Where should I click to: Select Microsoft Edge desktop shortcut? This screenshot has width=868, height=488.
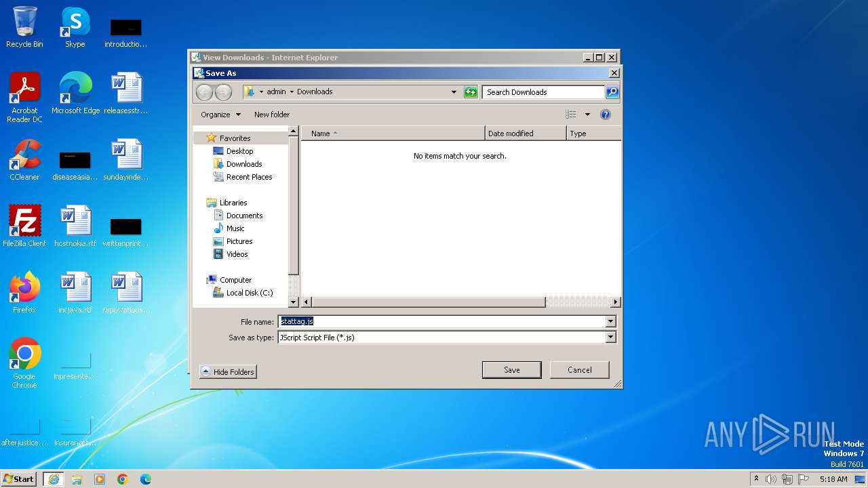click(75, 94)
